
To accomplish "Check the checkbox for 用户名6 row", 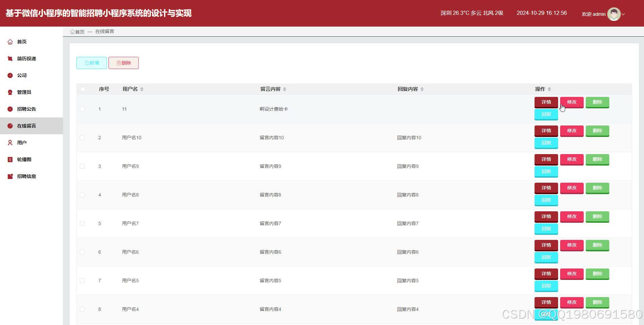I will click(82, 252).
